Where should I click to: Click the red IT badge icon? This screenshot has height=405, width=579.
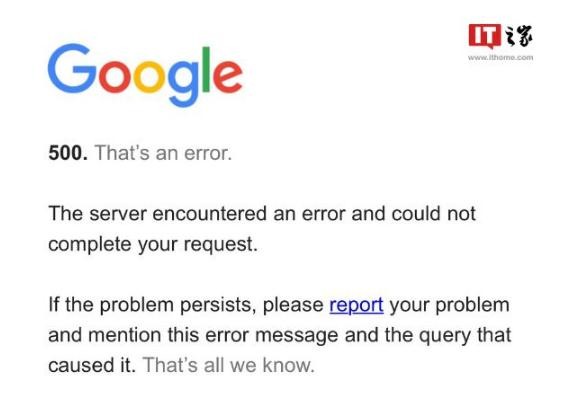[484, 36]
